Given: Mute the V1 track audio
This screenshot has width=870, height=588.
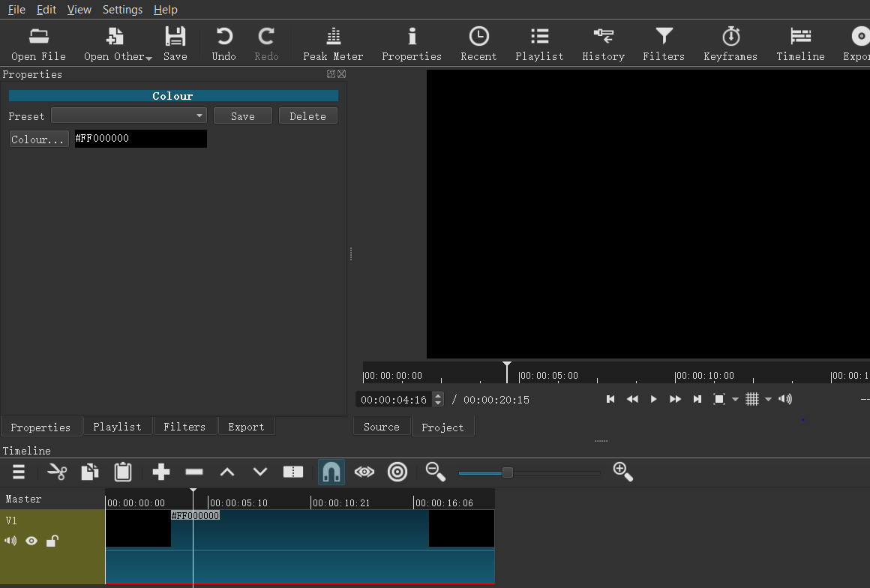Looking at the screenshot, I should coord(10,541).
